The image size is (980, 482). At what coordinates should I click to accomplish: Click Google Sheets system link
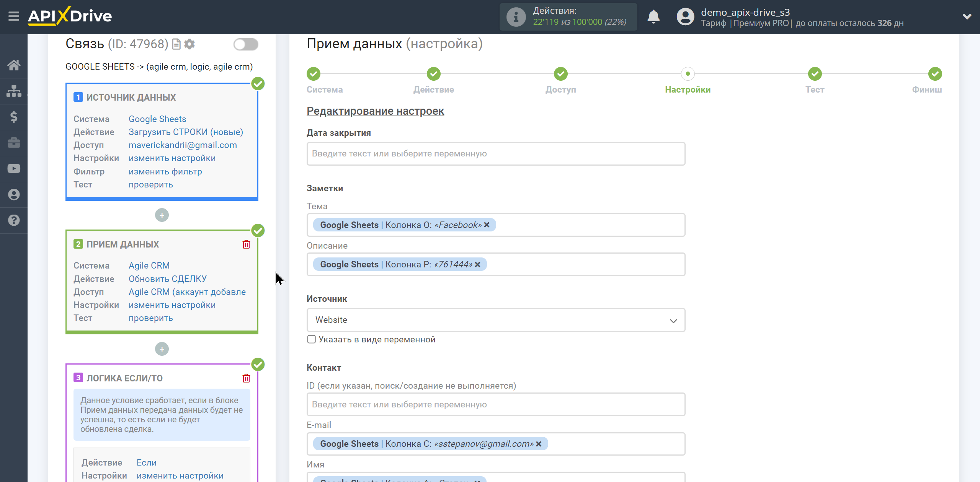click(x=157, y=119)
